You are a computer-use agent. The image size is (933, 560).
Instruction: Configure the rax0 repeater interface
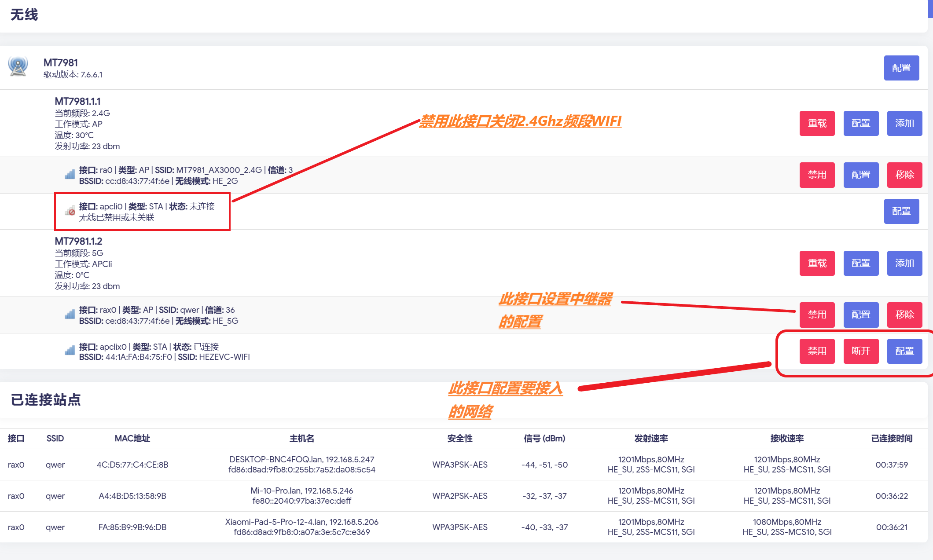pyautogui.click(x=861, y=315)
